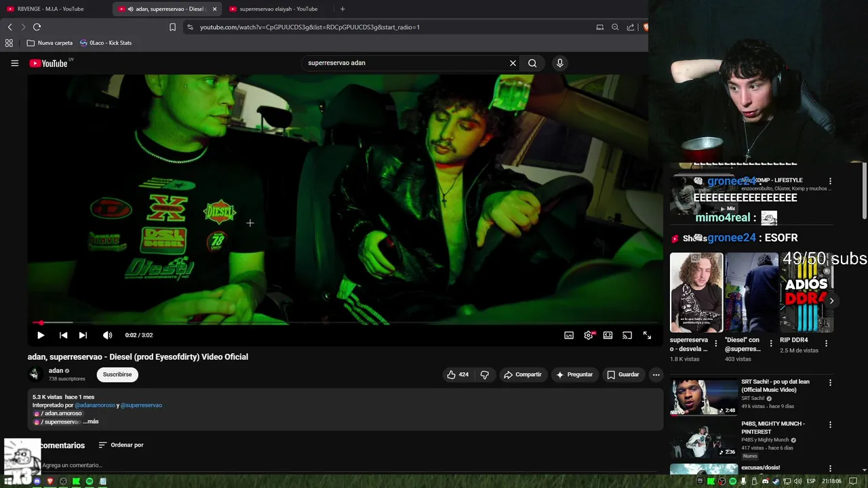Mute the video with the speaker icon
Viewport: 868px width, 488px height.
pos(107,335)
